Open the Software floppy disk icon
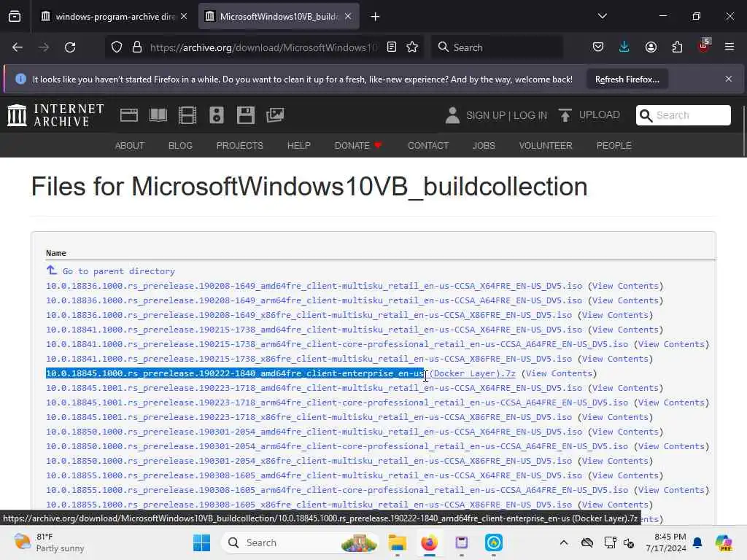This screenshot has height=560, width=747. pos(246,115)
